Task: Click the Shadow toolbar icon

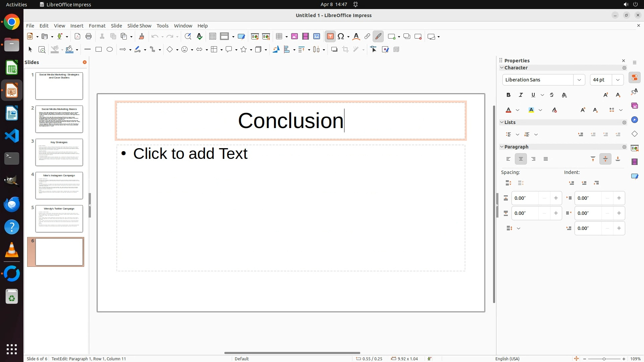Action: click(x=334, y=50)
